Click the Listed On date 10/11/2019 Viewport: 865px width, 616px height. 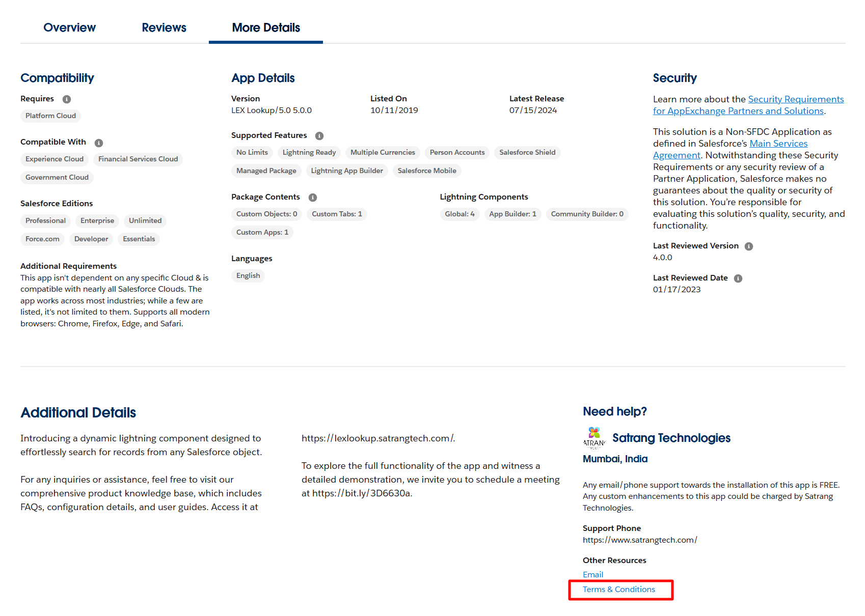[x=394, y=110]
